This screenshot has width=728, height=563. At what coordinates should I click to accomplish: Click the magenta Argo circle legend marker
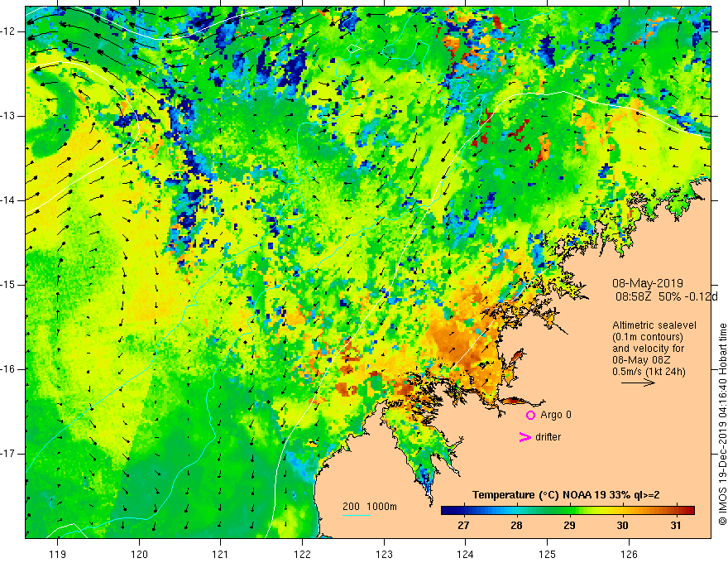530,416
